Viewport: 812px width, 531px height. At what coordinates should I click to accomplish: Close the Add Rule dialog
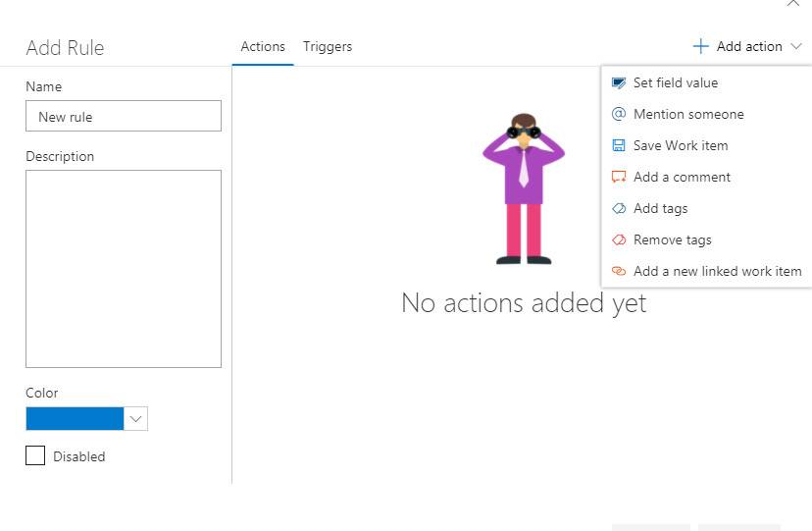tap(792, 3)
